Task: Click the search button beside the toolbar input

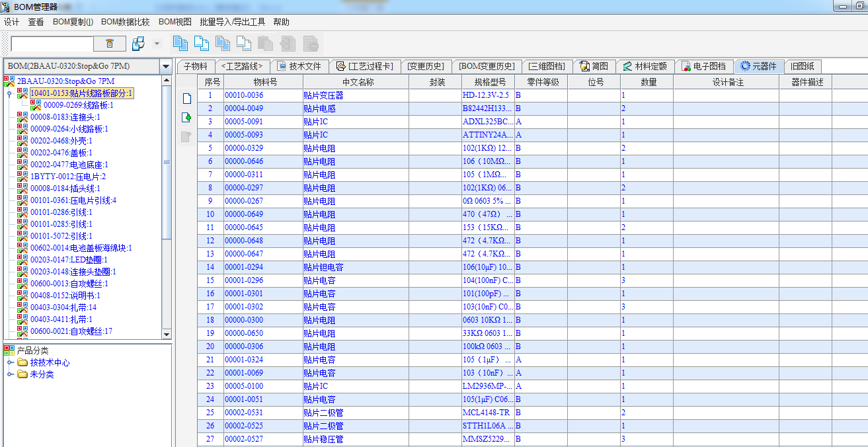Action: pos(110,44)
